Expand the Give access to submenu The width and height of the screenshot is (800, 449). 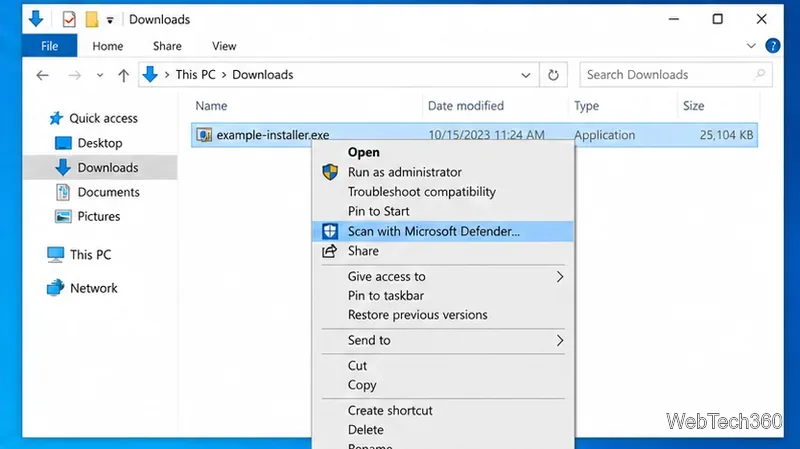443,277
